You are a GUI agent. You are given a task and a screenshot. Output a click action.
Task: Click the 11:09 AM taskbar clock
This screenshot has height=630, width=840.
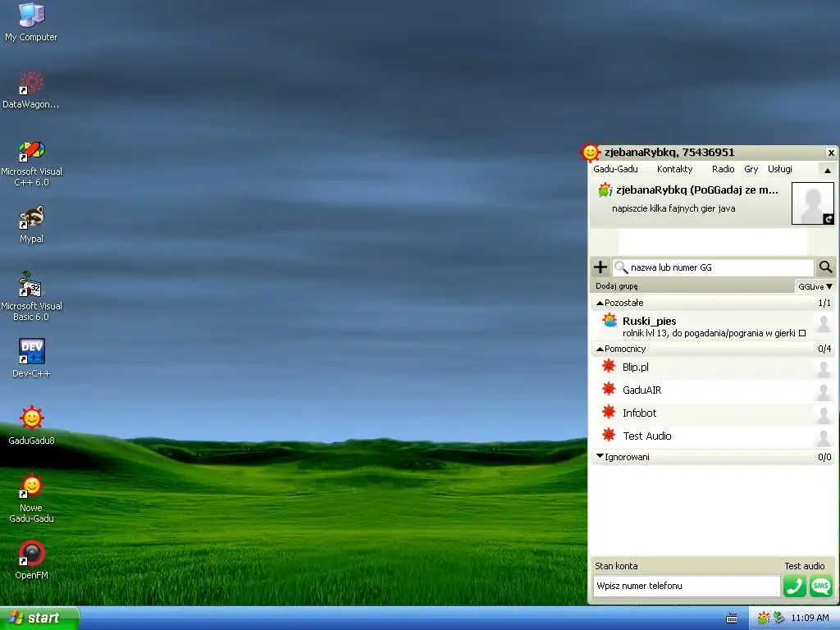point(810,619)
